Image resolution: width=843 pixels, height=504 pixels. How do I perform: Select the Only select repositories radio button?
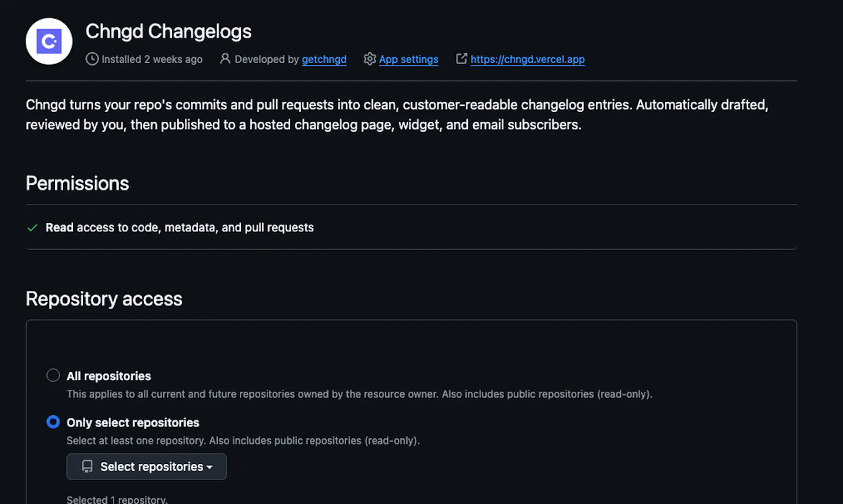[53, 422]
